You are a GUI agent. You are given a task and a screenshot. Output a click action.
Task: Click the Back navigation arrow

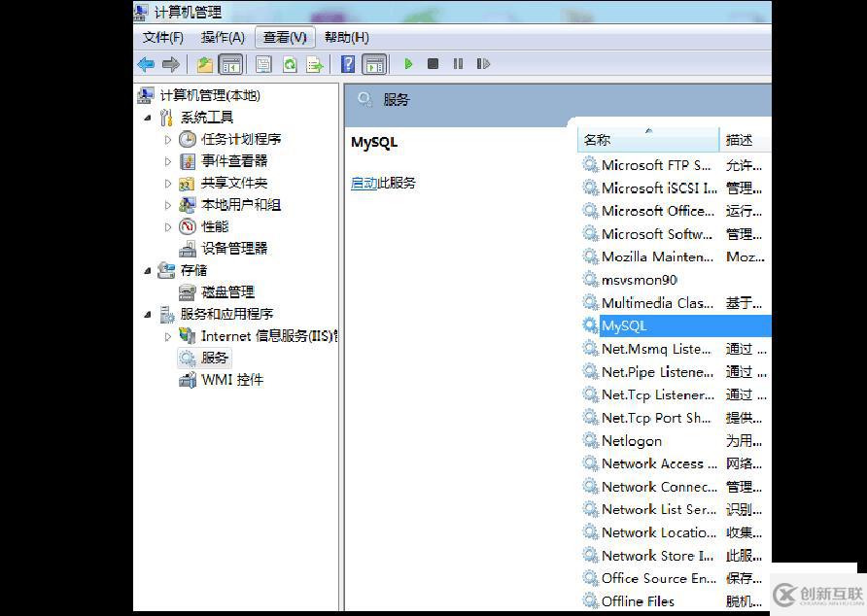[x=147, y=63]
